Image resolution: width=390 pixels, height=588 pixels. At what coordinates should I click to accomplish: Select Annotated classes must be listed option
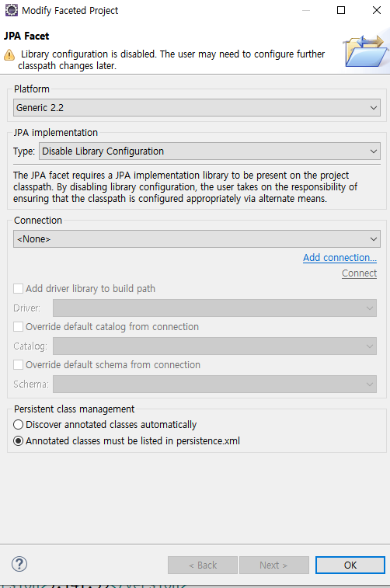[18, 440]
